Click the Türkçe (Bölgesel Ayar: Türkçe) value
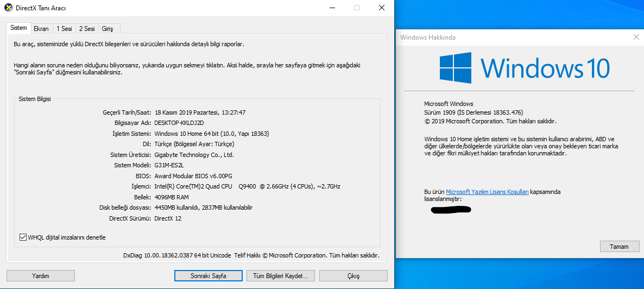Image resolution: width=644 pixels, height=289 pixels. [x=194, y=144]
